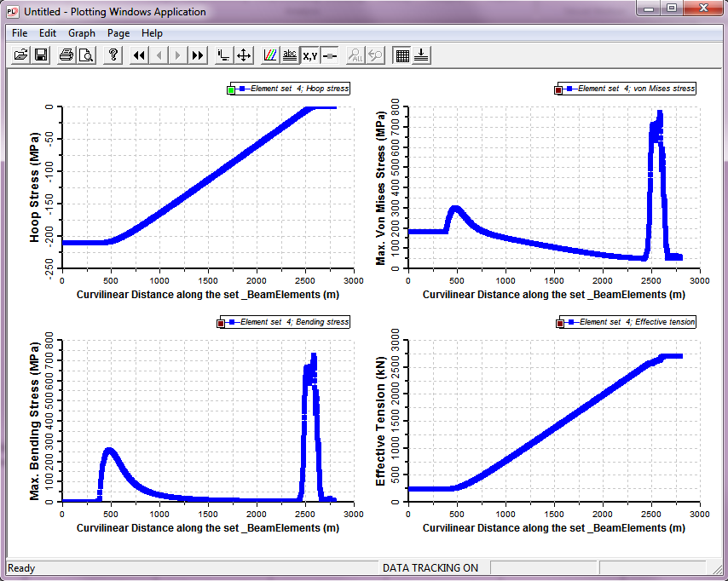Toggle the line marker style button
The width and height of the screenshot is (728, 581).
330,55
